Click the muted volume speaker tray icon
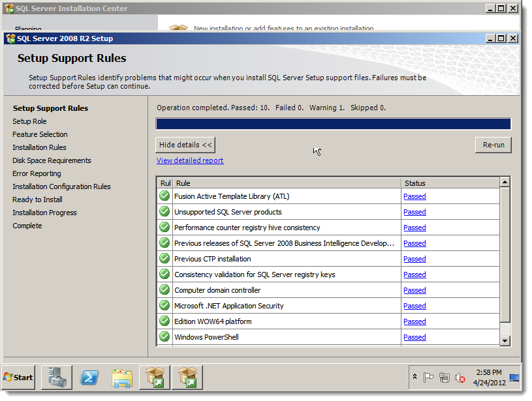This screenshot has width=532, height=401. (460, 378)
